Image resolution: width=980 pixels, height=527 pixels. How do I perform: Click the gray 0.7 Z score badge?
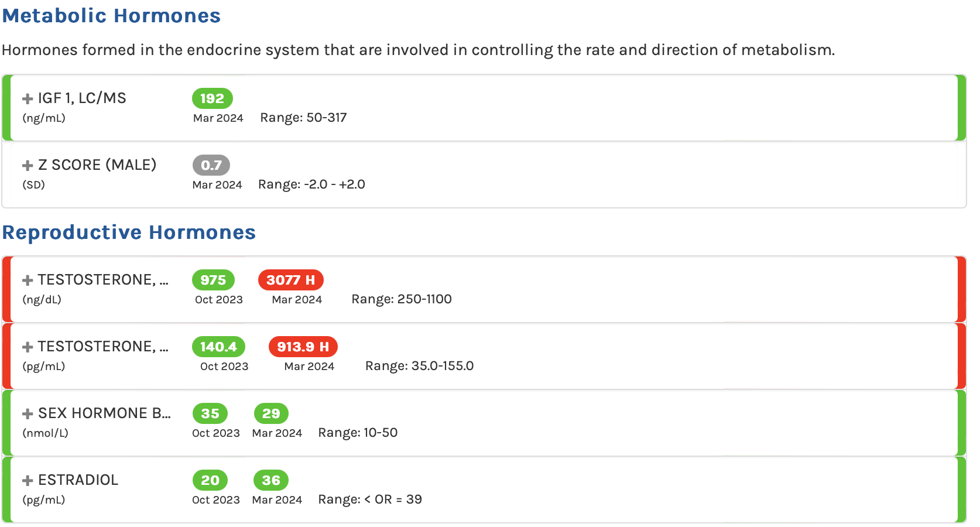pyautogui.click(x=211, y=165)
